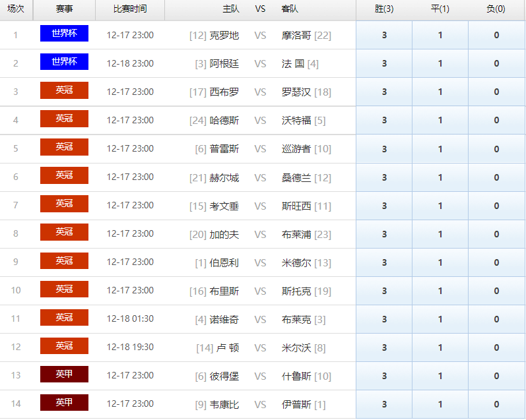Select draw (1) for 伯恩利 match
The width and height of the screenshot is (526, 420).
(440, 262)
